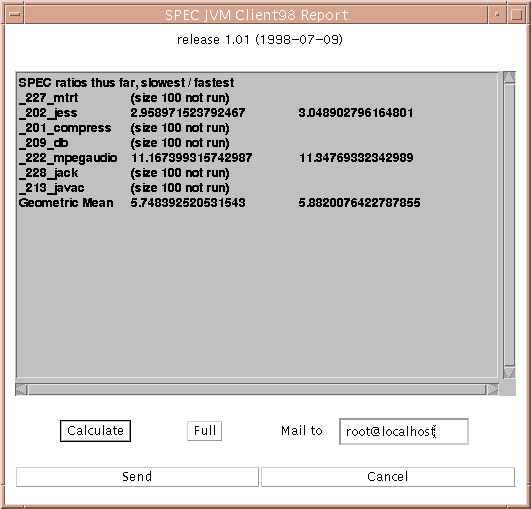The image size is (531, 509).
Task: Click the horizontal scrollbar left arrow
Action: click(21, 389)
